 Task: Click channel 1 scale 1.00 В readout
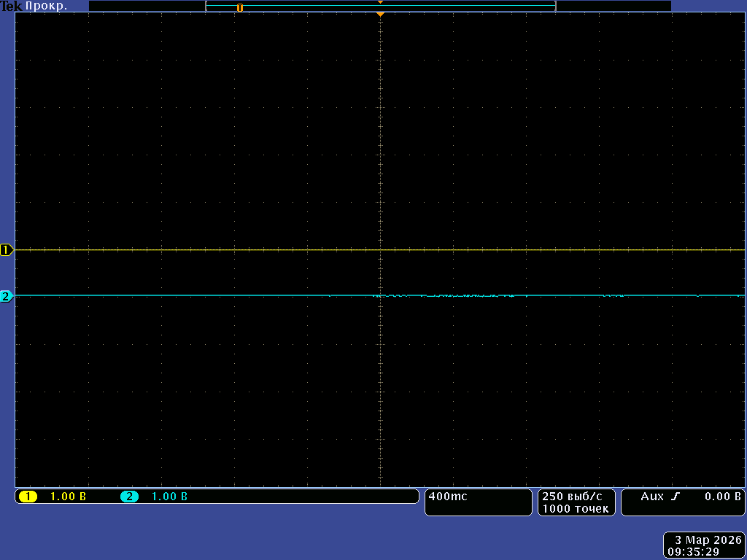click(68, 497)
